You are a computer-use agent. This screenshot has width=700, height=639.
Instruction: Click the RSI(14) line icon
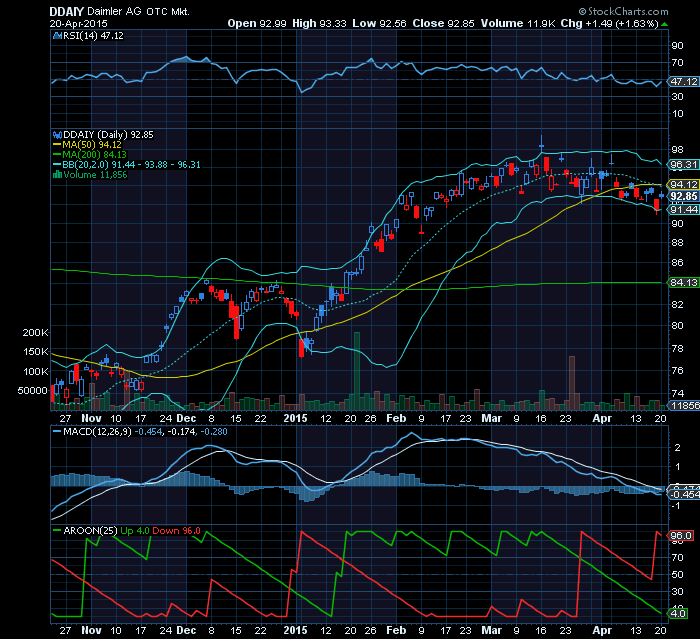pos(57,36)
